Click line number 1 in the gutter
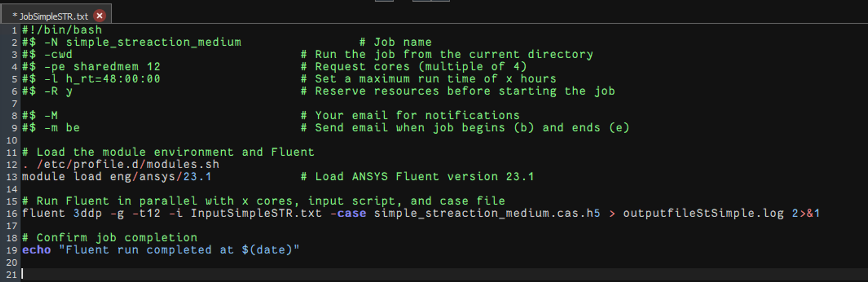 click(x=14, y=31)
